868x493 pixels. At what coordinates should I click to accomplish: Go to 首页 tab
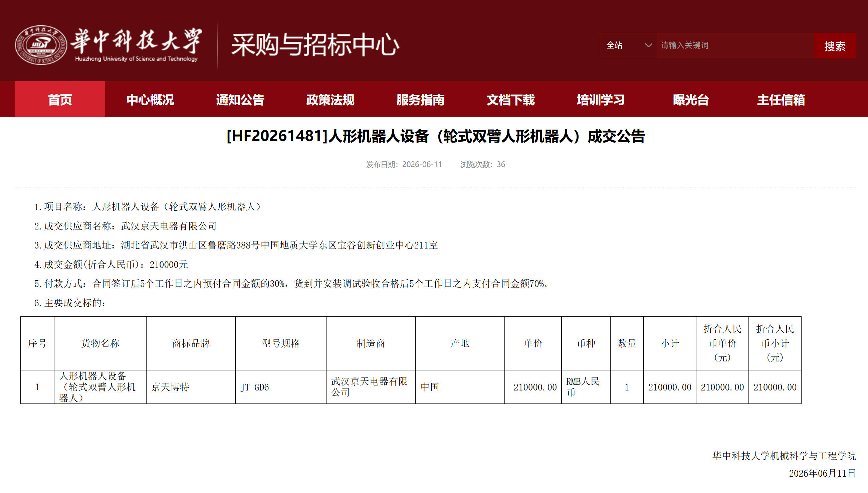pos(60,100)
